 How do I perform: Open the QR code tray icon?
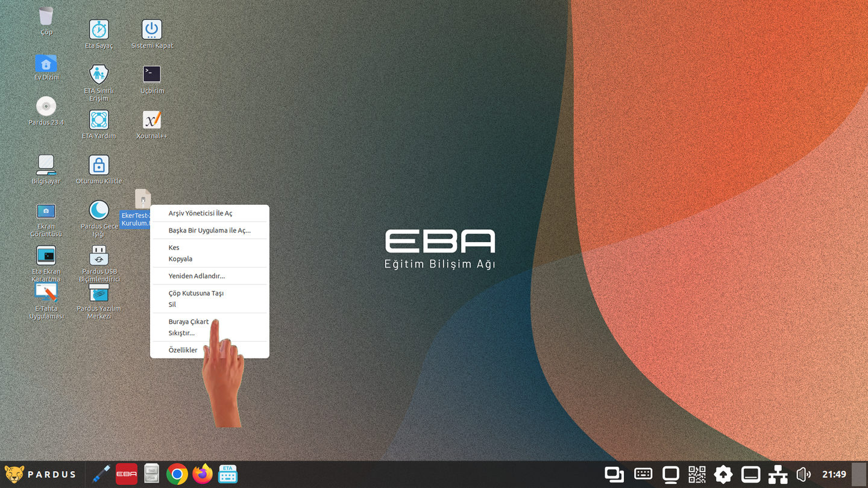pos(697,474)
